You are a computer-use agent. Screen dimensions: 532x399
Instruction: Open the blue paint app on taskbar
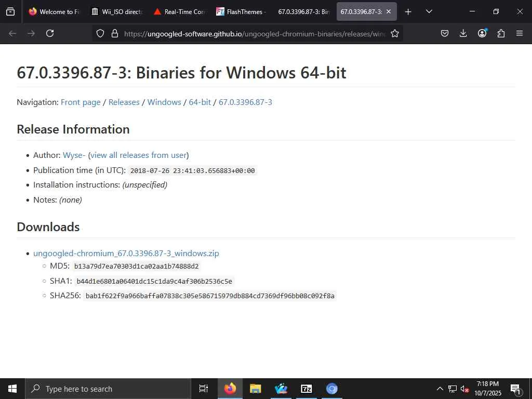tap(281, 389)
